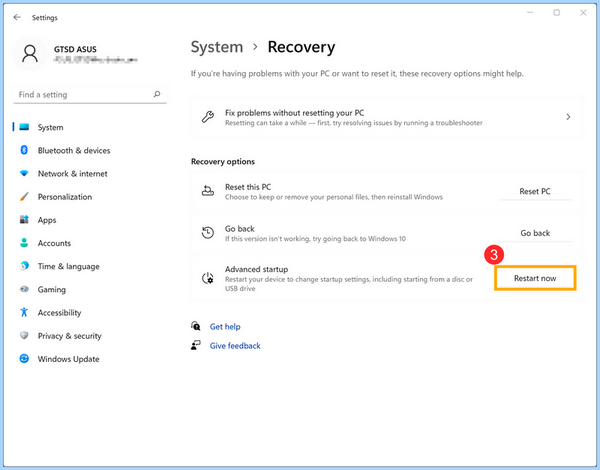Open Accessibility settings
This screenshot has height=470, width=600.
point(90,312)
